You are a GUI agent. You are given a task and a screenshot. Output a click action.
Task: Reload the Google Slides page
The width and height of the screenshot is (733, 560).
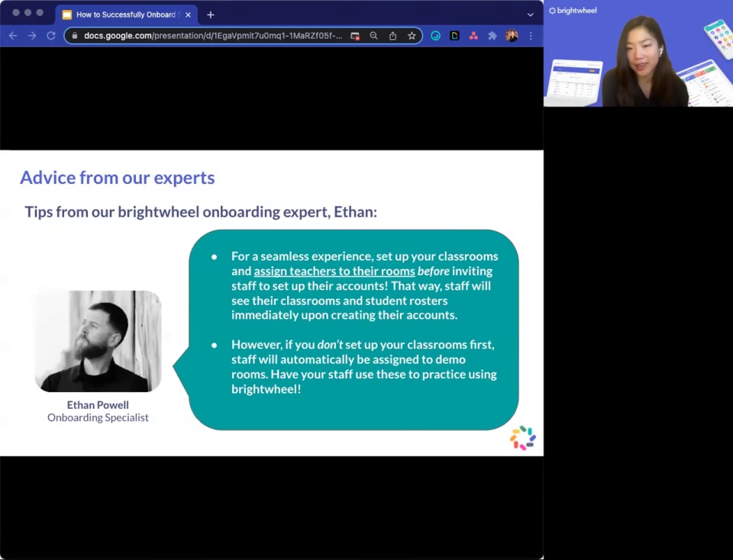pos(51,36)
